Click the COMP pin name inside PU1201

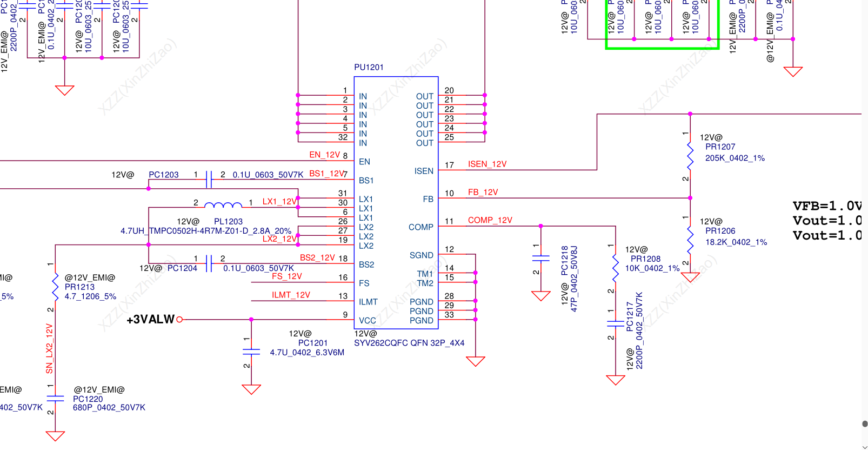click(421, 228)
